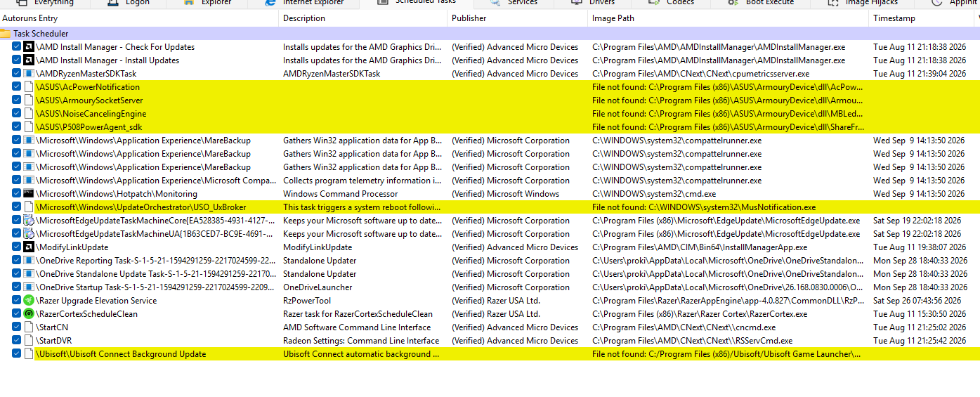Click the icon of OneDrive Startup Task

click(x=29, y=287)
